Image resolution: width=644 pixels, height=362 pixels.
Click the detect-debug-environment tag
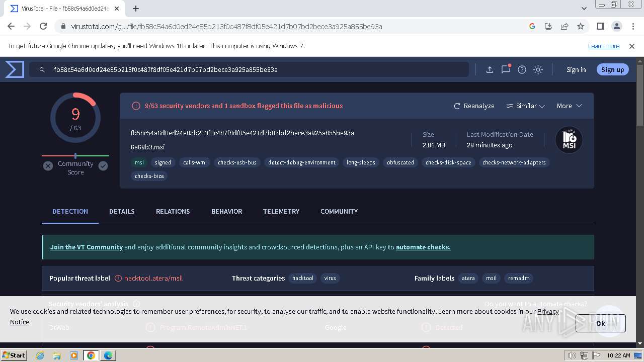[302, 162]
